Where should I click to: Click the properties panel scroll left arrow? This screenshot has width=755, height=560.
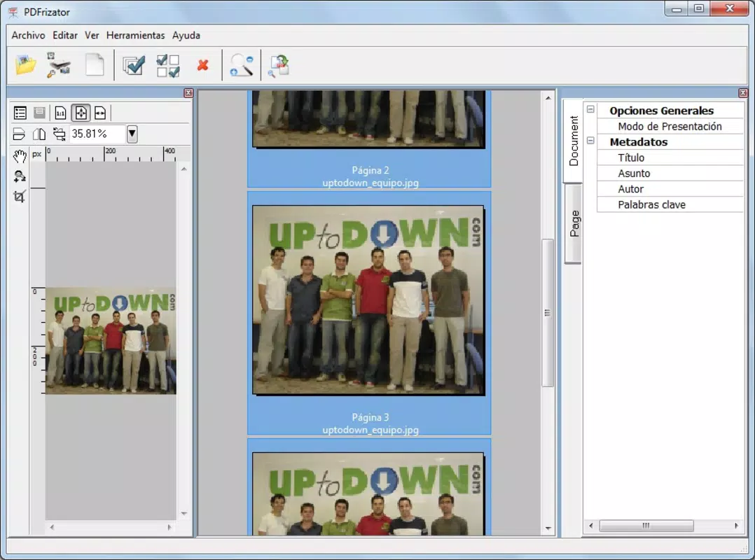(591, 526)
